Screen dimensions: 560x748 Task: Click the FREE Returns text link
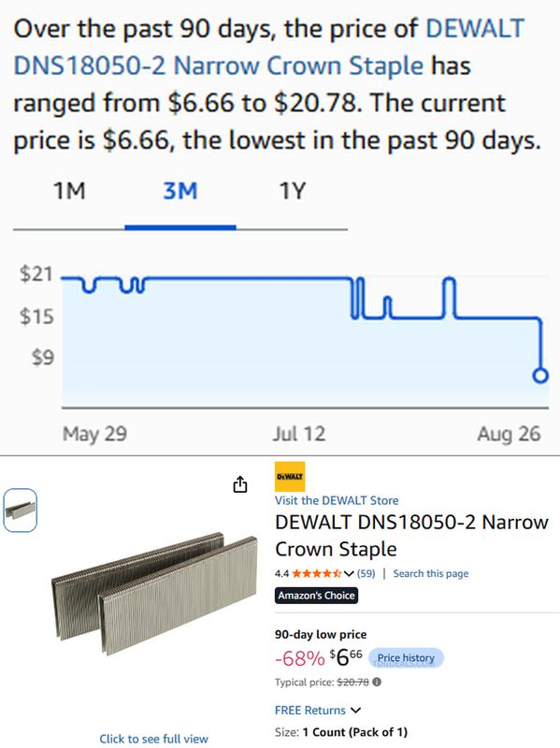(310, 711)
